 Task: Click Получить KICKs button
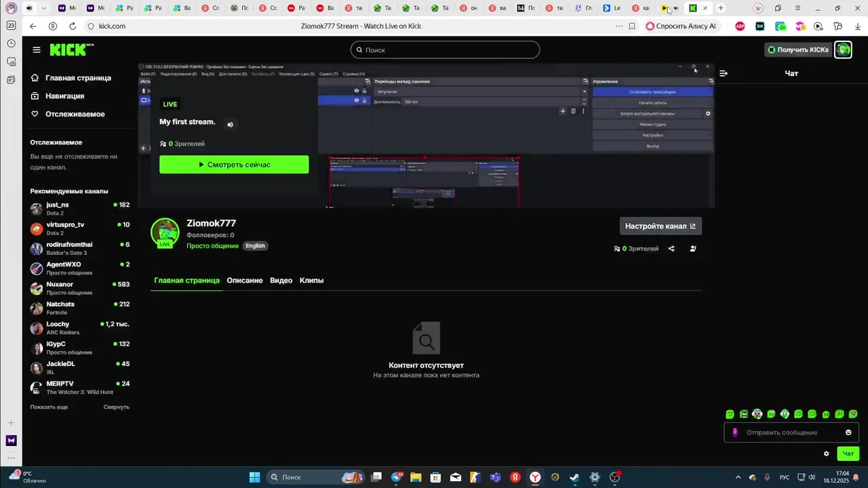click(798, 49)
